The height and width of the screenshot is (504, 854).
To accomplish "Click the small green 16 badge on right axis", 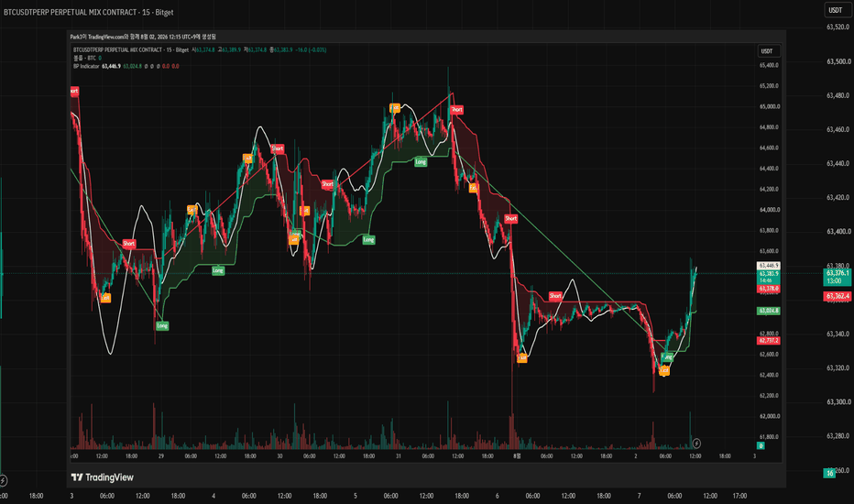I will point(829,473).
